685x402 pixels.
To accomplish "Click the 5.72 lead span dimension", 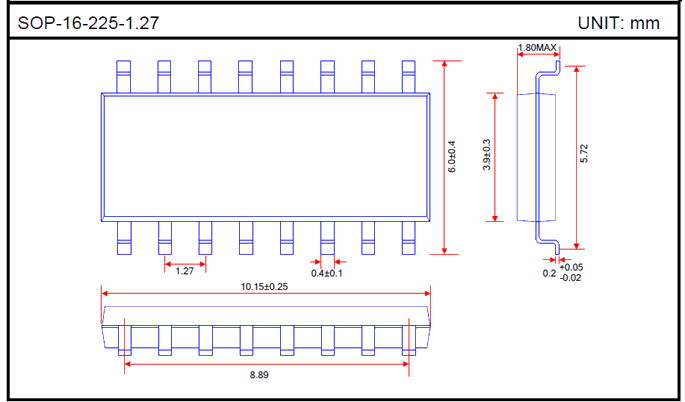I will pyautogui.click(x=584, y=155).
